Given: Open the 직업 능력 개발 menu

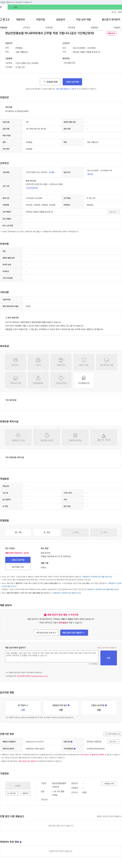Looking at the screenshot, I should [x=83, y=20].
